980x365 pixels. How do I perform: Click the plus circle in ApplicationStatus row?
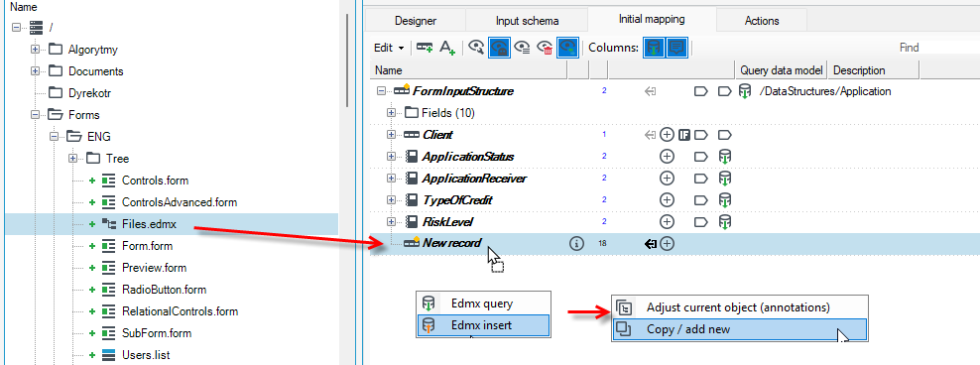tap(667, 157)
